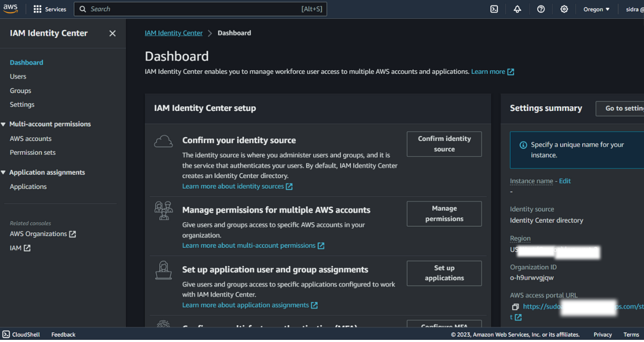The width and height of the screenshot is (644, 342).
Task: Select Dashboard in the sidebar
Action: pyautogui.click(x=26, y=63)
